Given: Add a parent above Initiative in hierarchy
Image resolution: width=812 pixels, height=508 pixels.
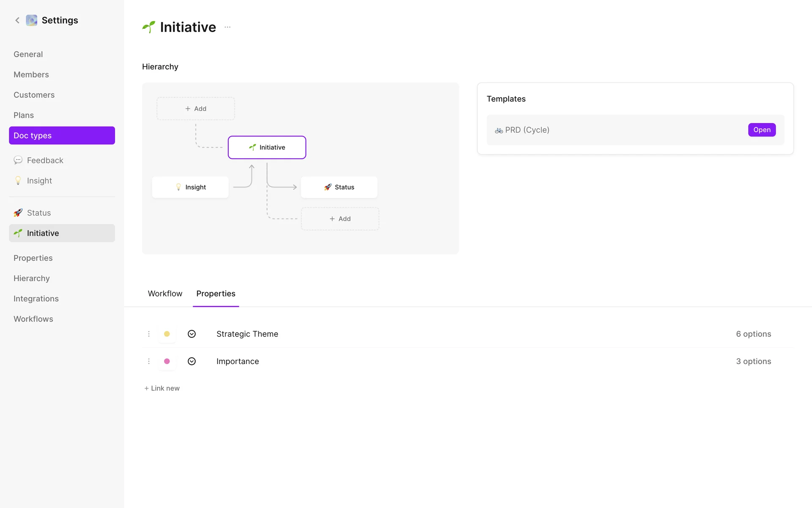Looking at the screenshot, I should point(196,109).
